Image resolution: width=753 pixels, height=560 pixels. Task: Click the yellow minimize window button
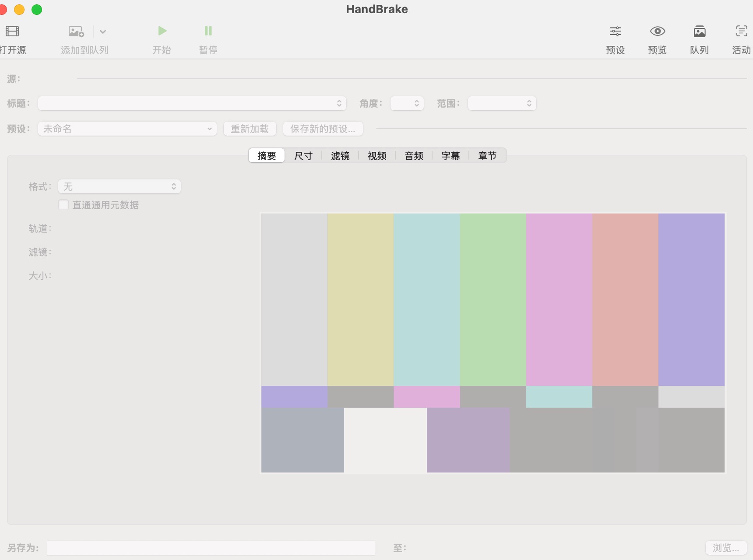pyautogui.click(x=19, y=9)
